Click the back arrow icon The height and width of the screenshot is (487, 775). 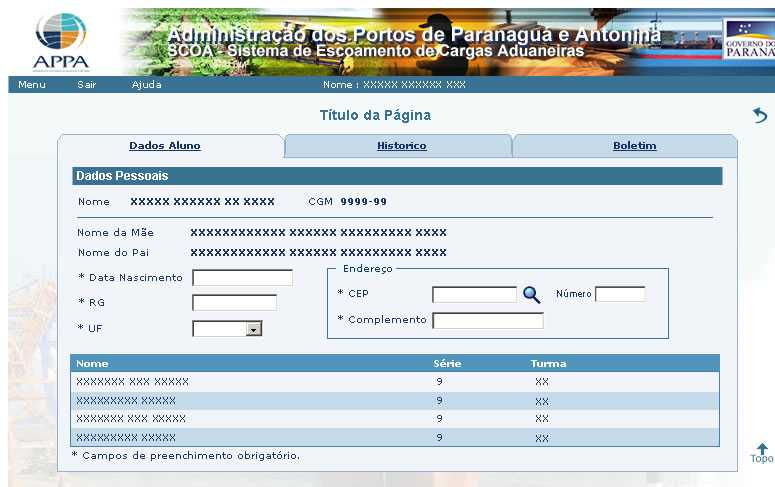(x=760, y=116)
